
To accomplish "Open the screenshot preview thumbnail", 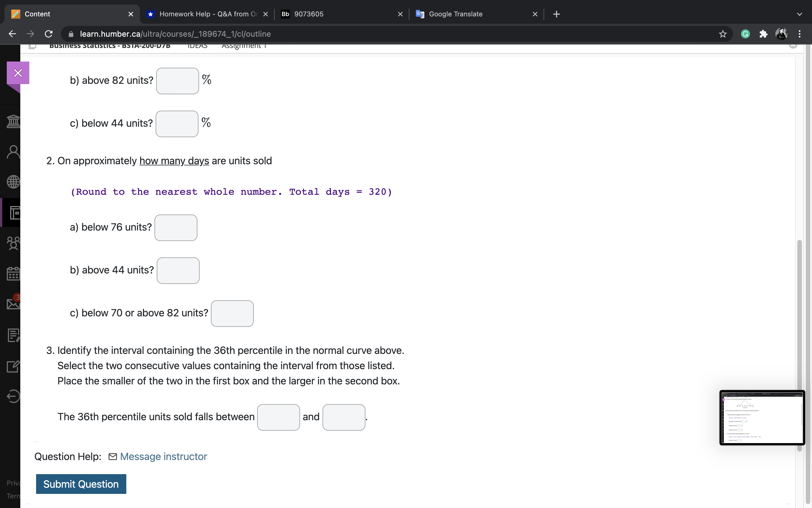I will pos(762,418).
